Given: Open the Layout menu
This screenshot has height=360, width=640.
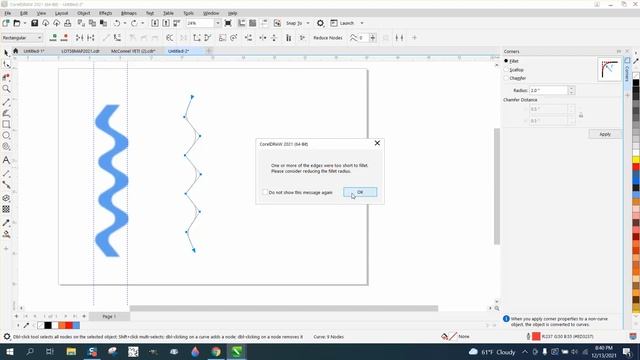Looking at the screenshot, I should [x=61, y=13].
